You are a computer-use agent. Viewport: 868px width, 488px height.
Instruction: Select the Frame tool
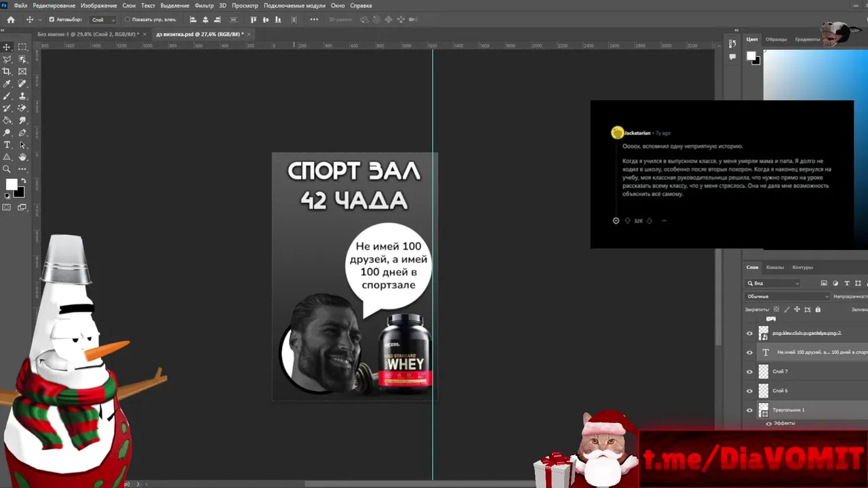[x=22, y=71]
